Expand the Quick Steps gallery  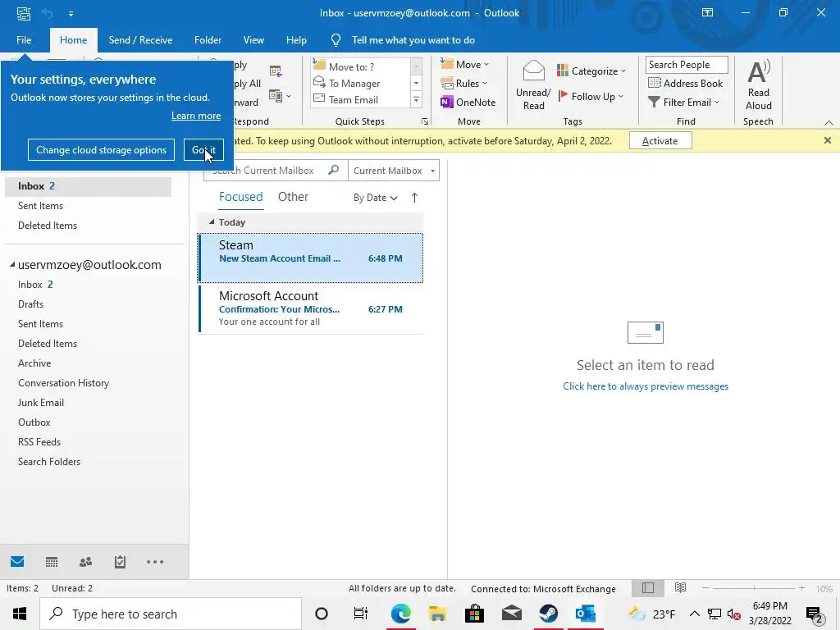point(416,99)
